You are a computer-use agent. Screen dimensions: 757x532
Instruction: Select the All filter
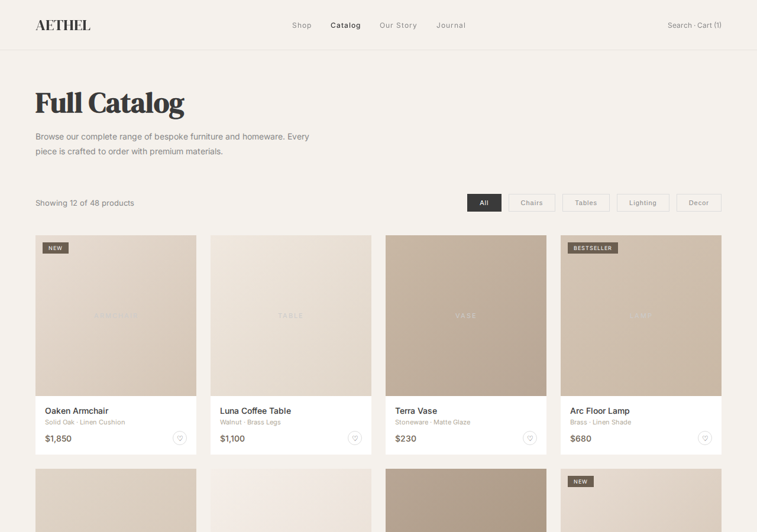tap(484, 203)
